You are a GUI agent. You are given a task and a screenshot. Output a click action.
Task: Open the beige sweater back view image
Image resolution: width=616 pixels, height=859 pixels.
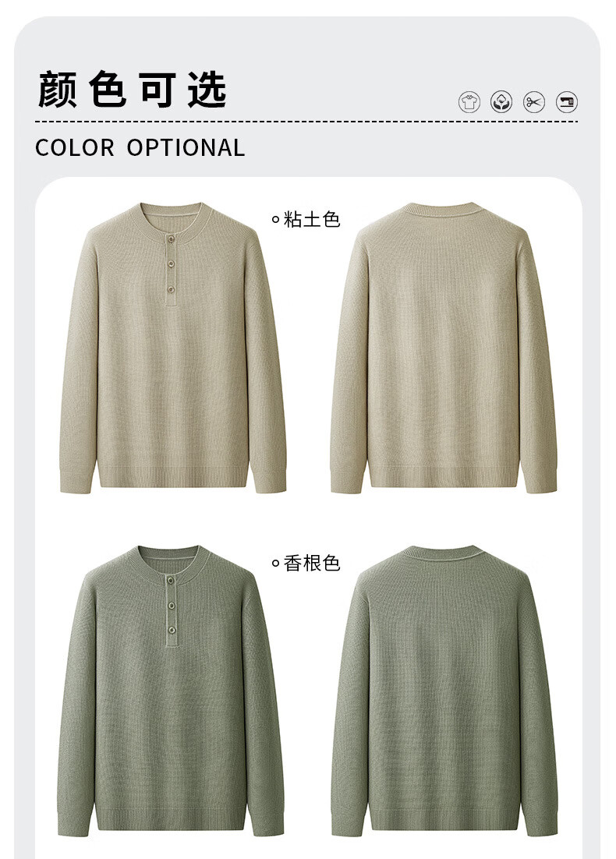444,348
